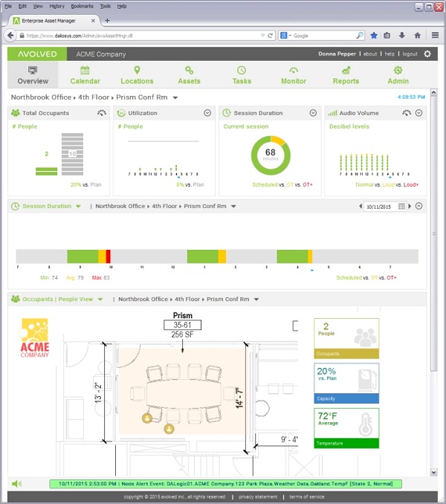Click the page scrollbar down arrow
The width and height of the screenshot is (446, 504).
[x=433, y=472]
